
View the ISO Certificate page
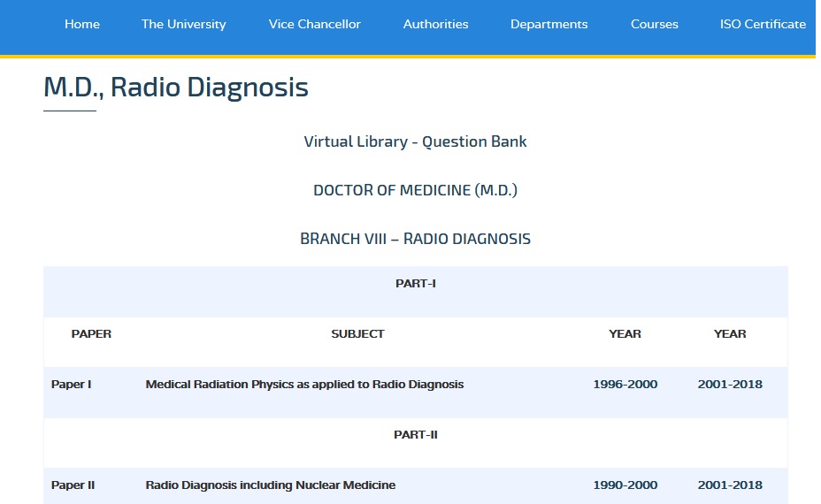(763, 24)
